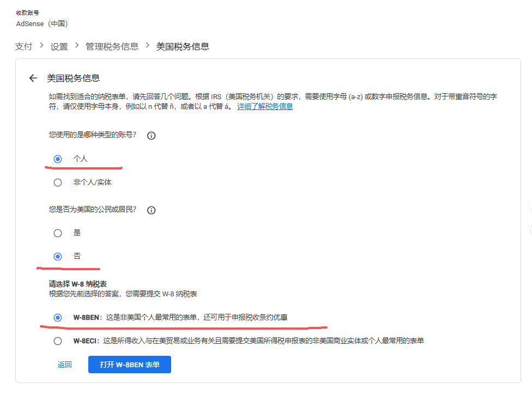The width and height of the screenshot is (532, 401).
Task: Open the info tooltip beside 账号类型 question
Action: 151,136
